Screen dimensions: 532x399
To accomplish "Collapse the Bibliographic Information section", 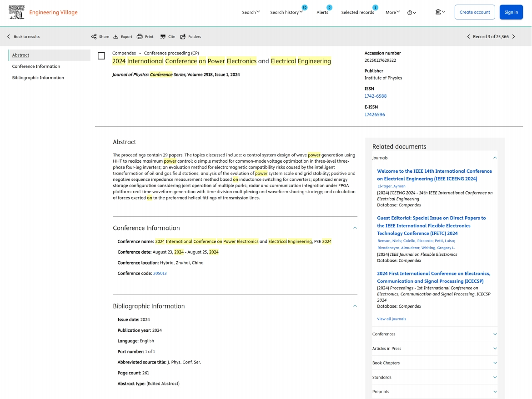I will [x=355, y=306].
